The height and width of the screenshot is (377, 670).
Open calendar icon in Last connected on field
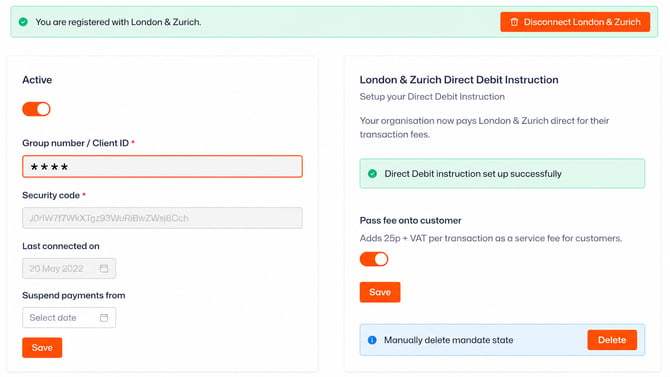coord(104,268)
